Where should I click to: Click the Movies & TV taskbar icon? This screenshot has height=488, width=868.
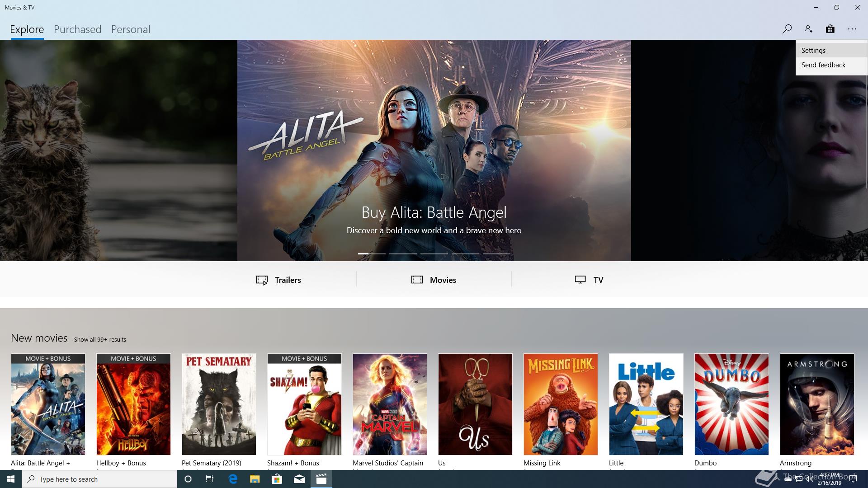point(321,479)
